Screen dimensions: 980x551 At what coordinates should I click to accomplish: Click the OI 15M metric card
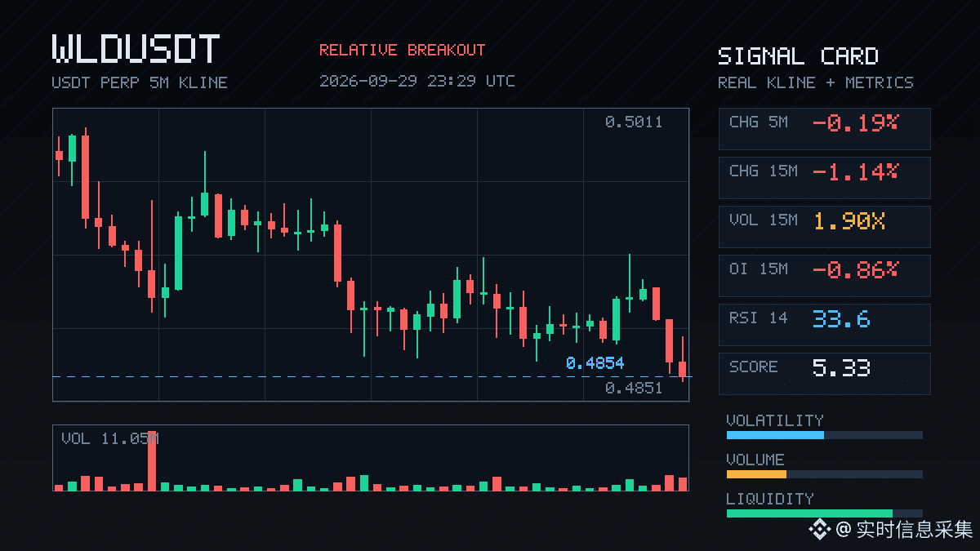(824, 276)
